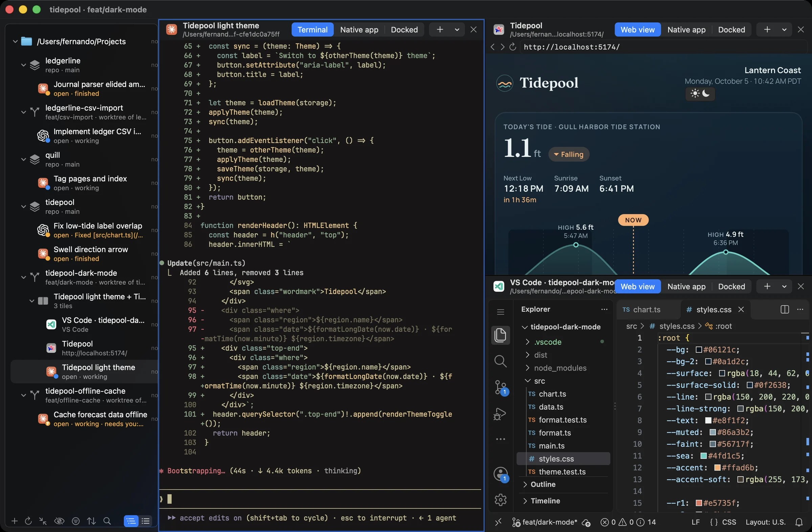This screenshot has height=532, width=812.
Task: Click collapse arrows icon in sidebar toolbar
Action: tap(43, 521)
